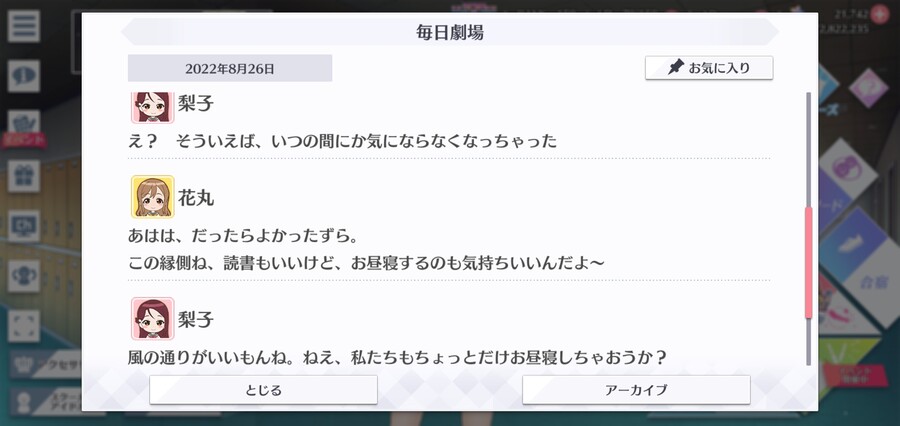The height and width of the screenshot is (426, 900).
Task: Click the pink scrollbar thumb
Action: click(809, 263)
